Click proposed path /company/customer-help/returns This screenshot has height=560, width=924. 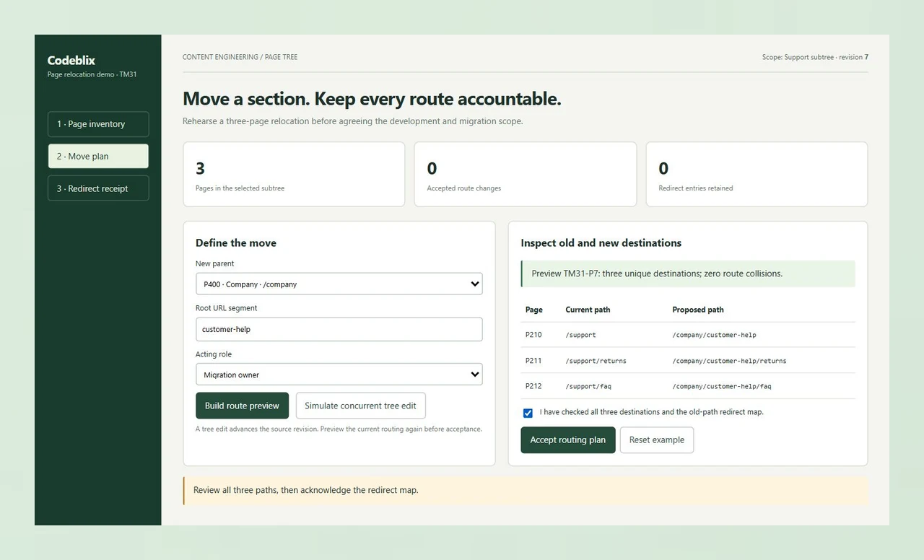click(729, 361)
